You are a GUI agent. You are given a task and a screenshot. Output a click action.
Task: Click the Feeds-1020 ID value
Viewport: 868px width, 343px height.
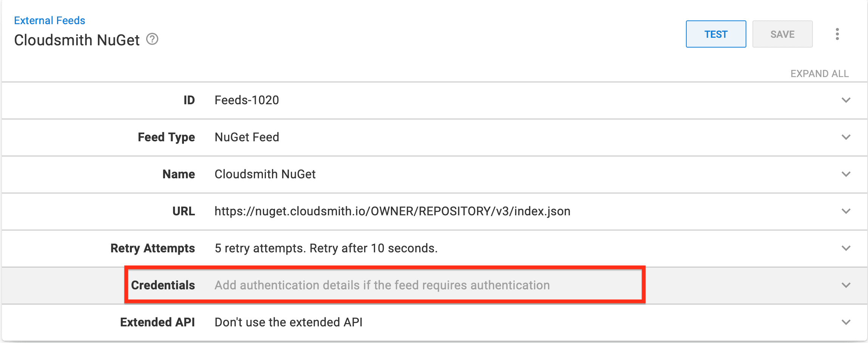click(247, 100)
